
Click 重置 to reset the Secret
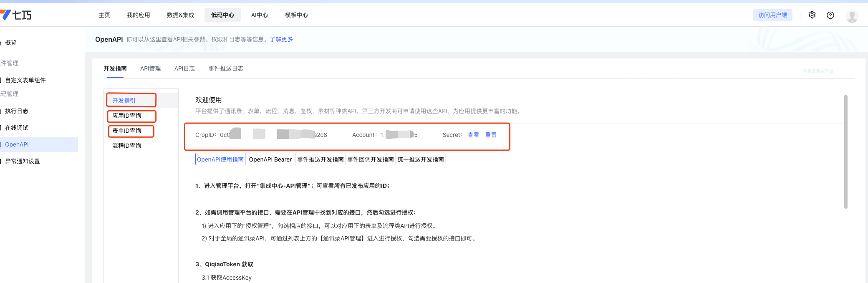point(491,135)
